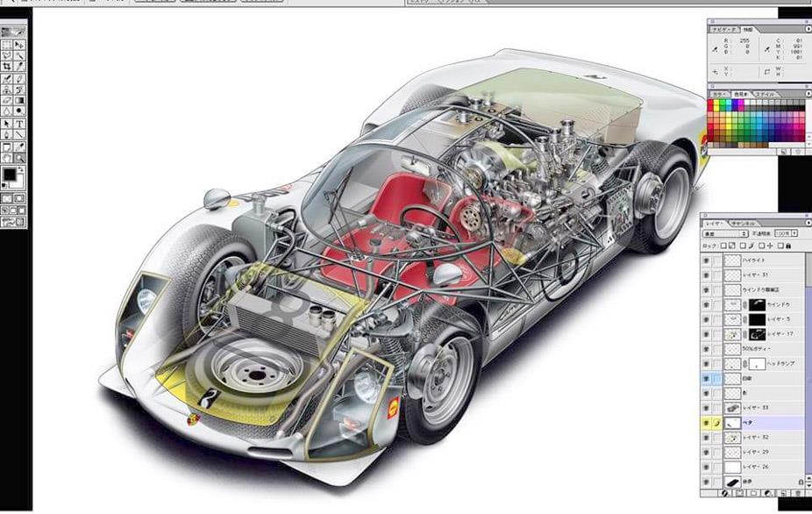The width and height of the screenshot is (812, 514).
Task: Open the layer blend mode dropdown
Action: coord(725,234)
